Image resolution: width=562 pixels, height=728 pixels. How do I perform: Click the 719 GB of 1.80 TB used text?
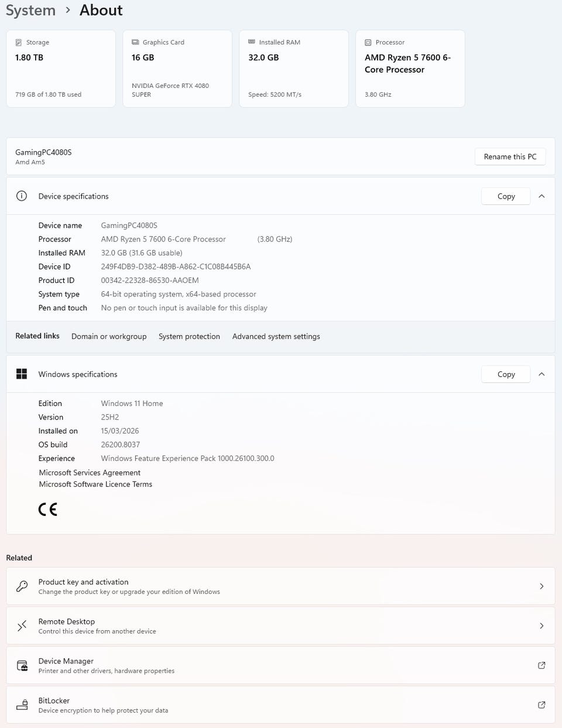point(49,94)
